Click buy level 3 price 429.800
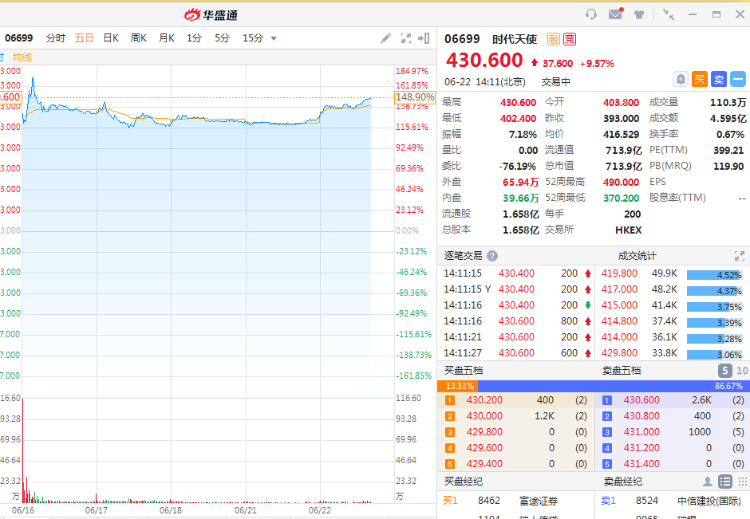 pos(485,432)
